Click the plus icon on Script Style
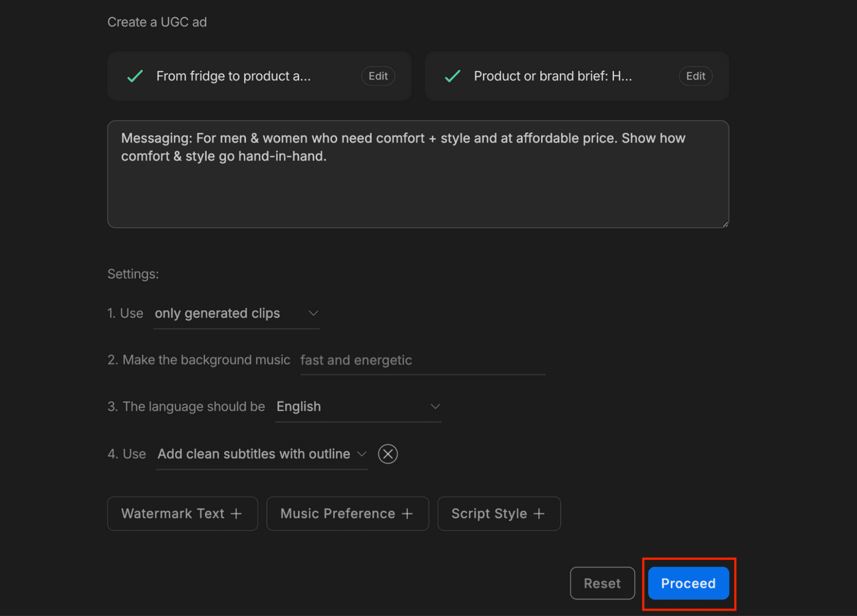The height and width of the screenshot is (616, 857). tap(539, 514)
